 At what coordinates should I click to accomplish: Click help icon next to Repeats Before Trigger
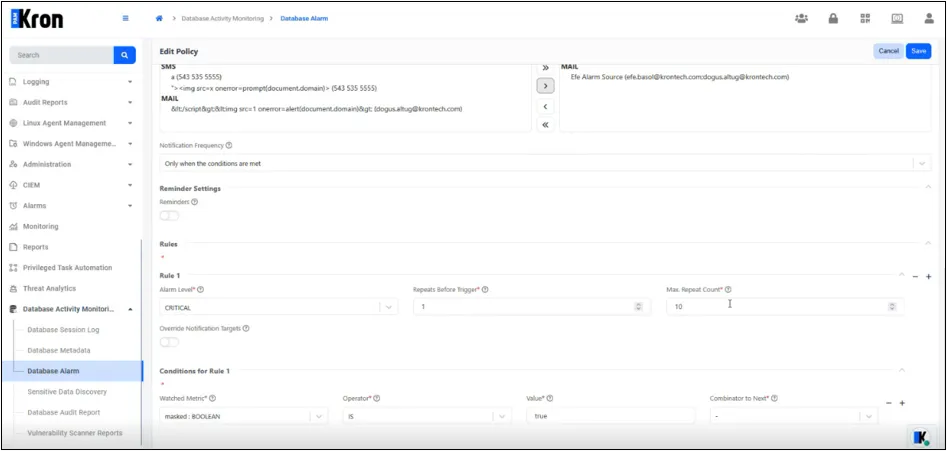[485, 290]
